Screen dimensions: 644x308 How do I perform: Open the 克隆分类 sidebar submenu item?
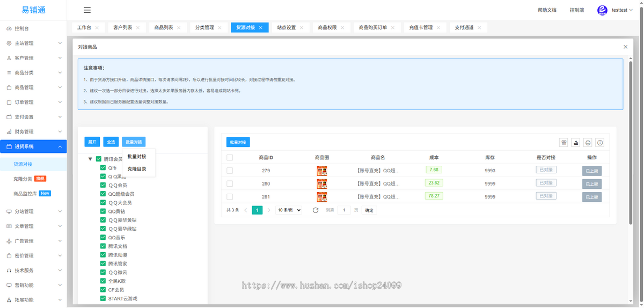pyautogui.click(x=33, y=179)
